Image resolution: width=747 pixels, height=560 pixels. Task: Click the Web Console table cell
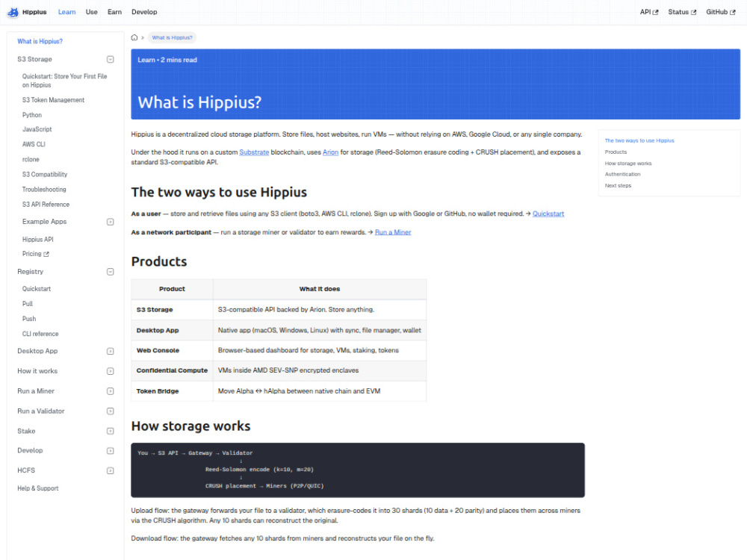(x=172, y=350)
